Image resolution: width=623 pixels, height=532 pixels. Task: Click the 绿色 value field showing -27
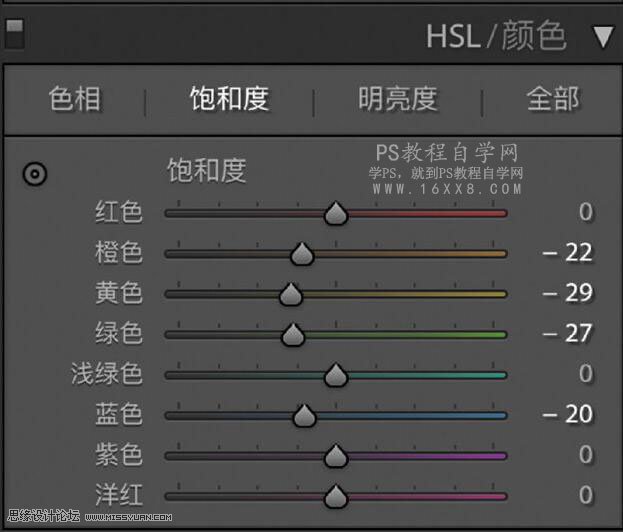(568, 333)
